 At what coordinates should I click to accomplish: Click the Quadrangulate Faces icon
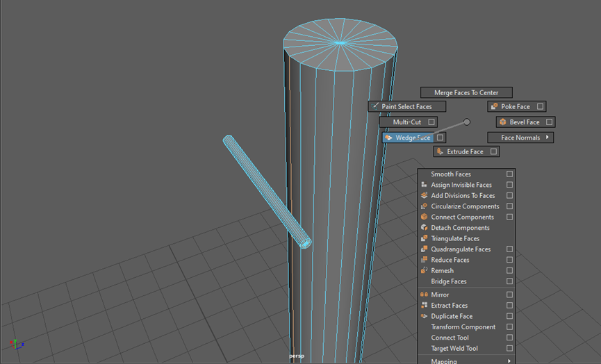click(x=424, y=249)
